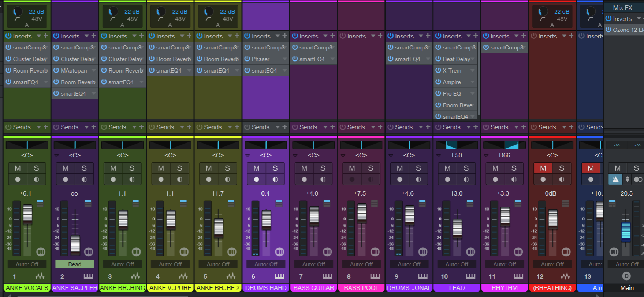Disable Ozone 12 on Mix FX
Screen dimensions: 644x297
tap(608, 30)
